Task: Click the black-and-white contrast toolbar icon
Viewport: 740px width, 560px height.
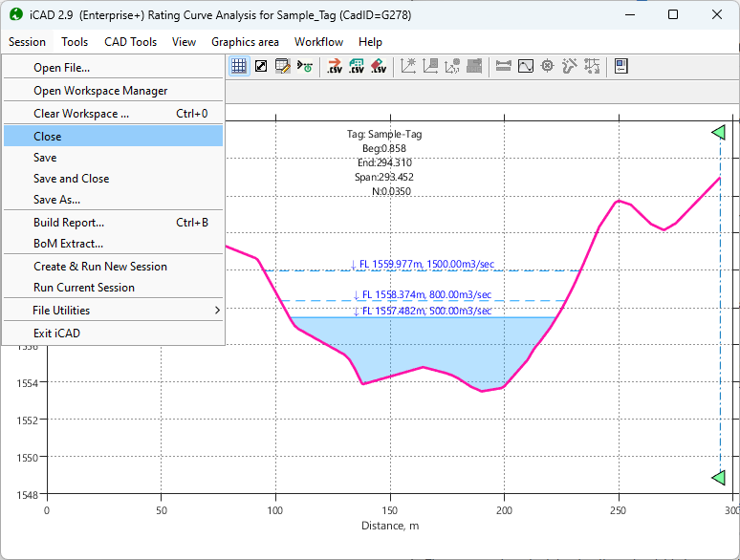Action: click(260, 66)
